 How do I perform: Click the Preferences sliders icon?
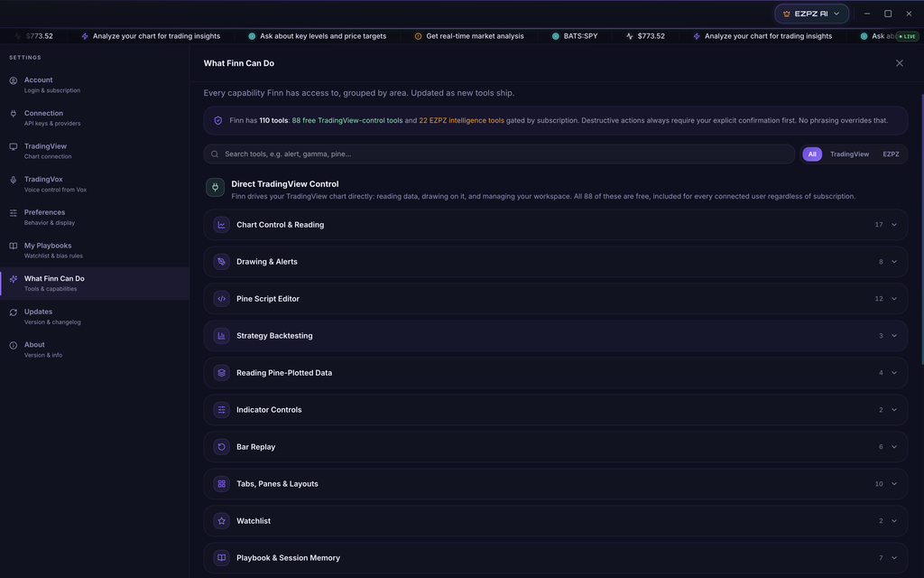click(13, 212)
